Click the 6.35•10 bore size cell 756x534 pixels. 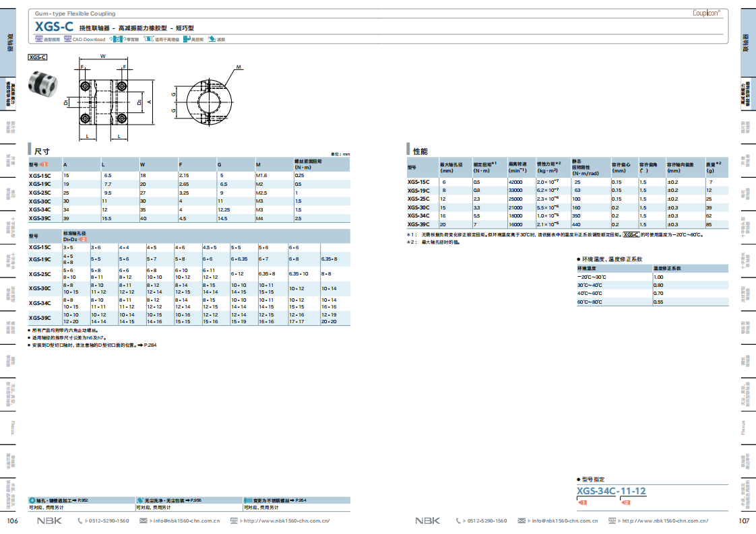298,274
